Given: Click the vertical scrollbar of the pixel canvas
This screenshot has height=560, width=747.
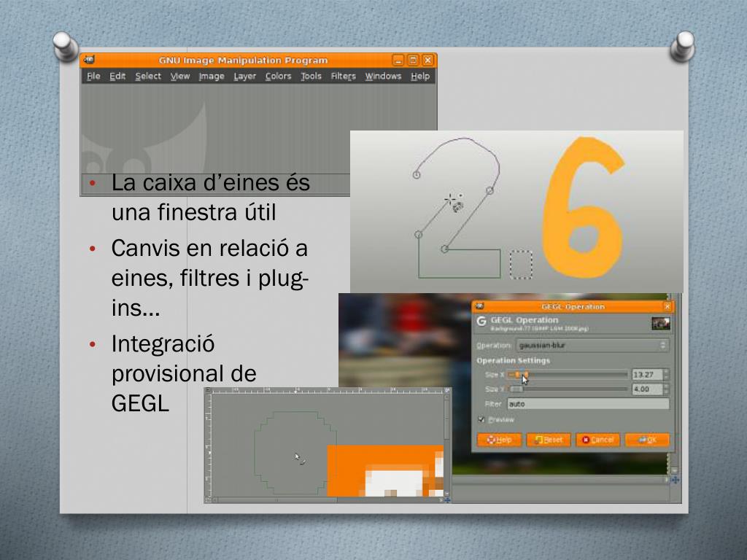Looking at the screenshot, I should click(447, 445).
